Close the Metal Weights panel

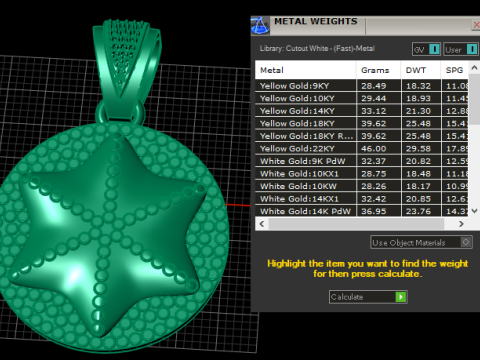tap(476, 25)
